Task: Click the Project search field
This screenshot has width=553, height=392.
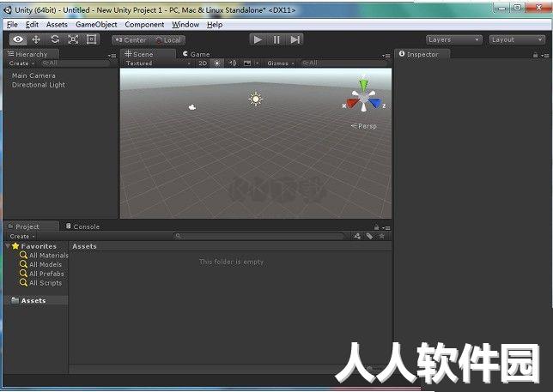Action: click(260, 236)
